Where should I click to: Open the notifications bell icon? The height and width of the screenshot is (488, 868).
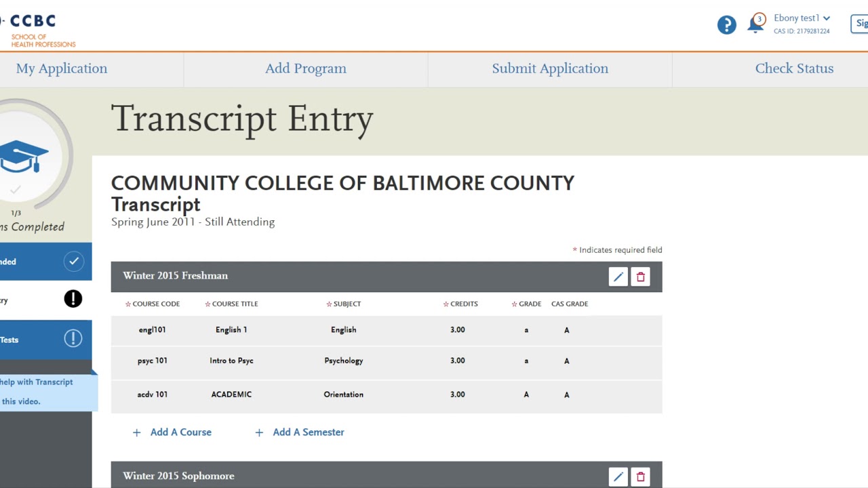coord(755,24)
